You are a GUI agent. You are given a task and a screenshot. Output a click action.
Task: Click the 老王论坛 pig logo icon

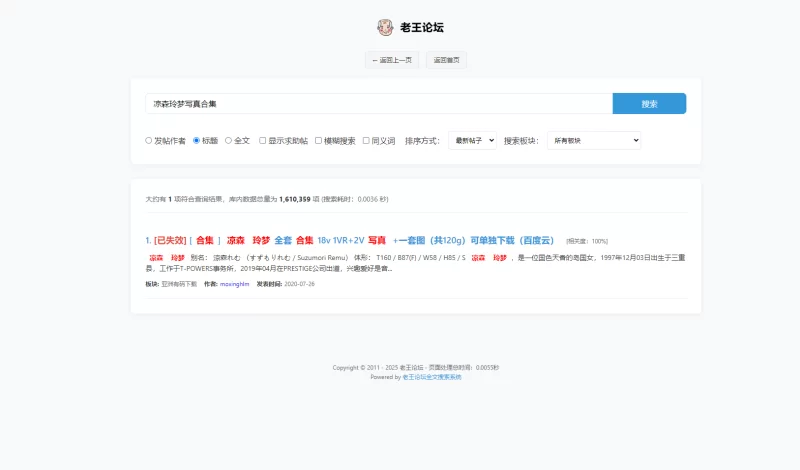(385, 27)
